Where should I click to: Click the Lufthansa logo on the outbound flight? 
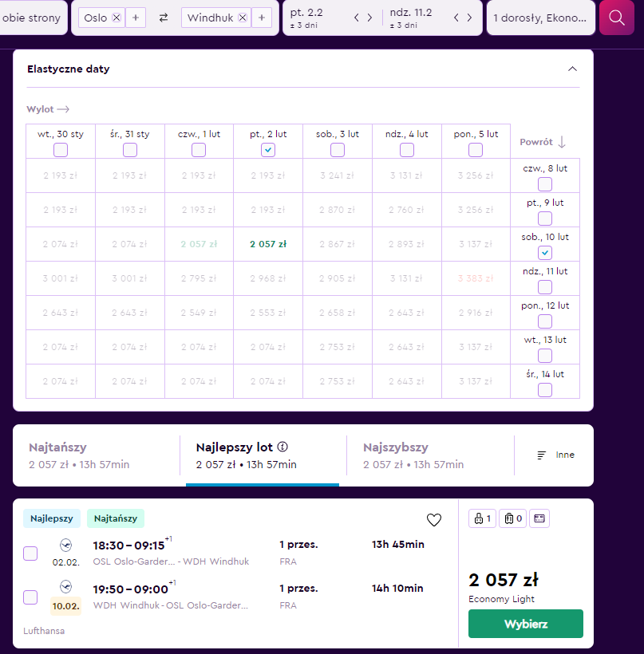click(x=66, y=546)
